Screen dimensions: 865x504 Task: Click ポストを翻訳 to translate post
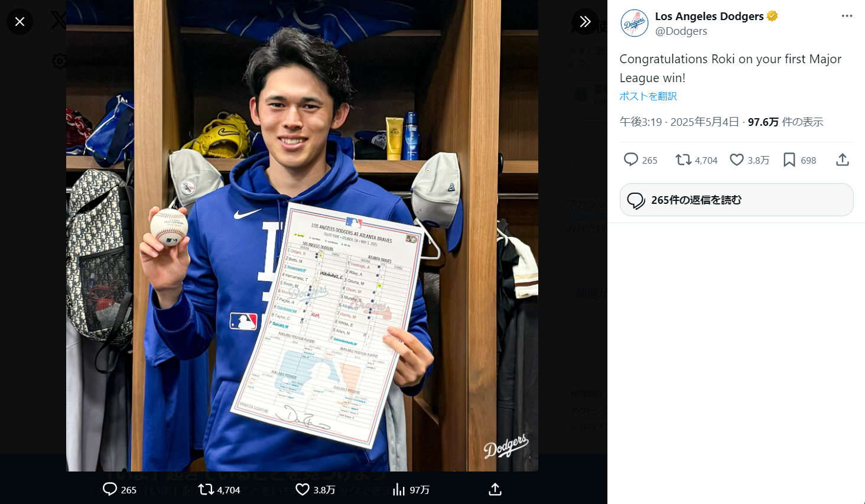click(648, 96)
